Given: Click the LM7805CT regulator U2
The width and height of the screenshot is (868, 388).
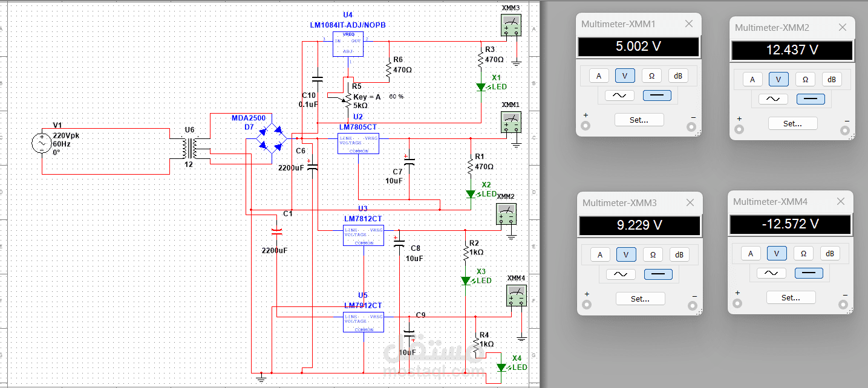Looking at the screenshot, I should [x=357, y=144].
